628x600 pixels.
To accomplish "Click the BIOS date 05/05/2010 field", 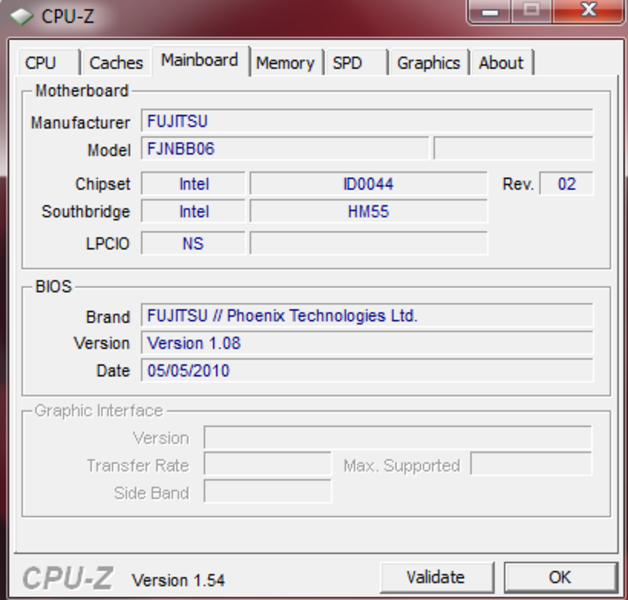I will click(367, 370).
